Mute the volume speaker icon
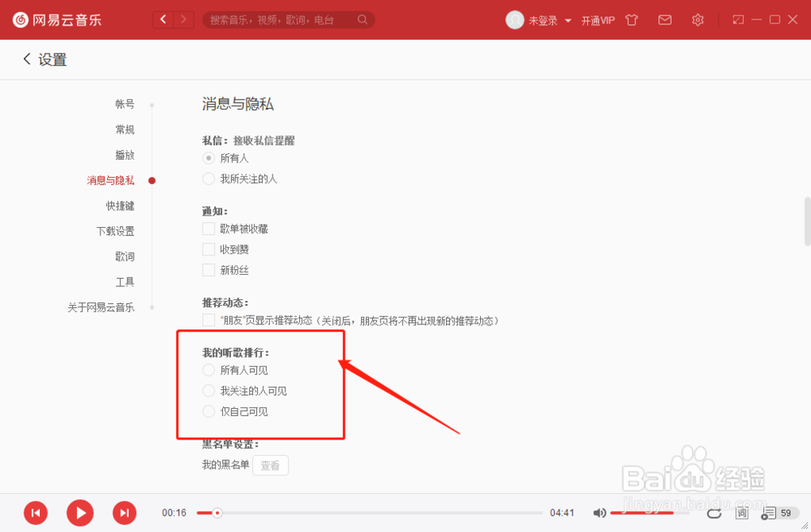Viewport: 811px width, 532px height. 599,513
